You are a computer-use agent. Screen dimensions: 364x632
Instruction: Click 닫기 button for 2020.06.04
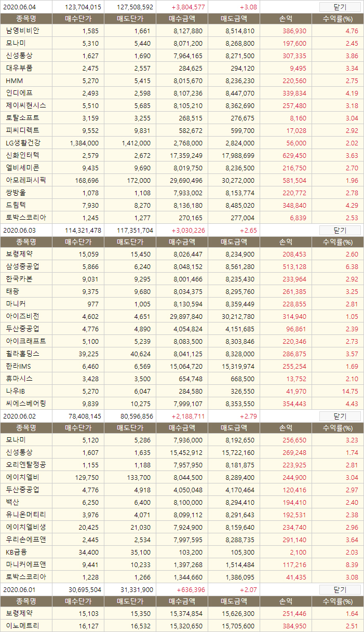[340, 7]
